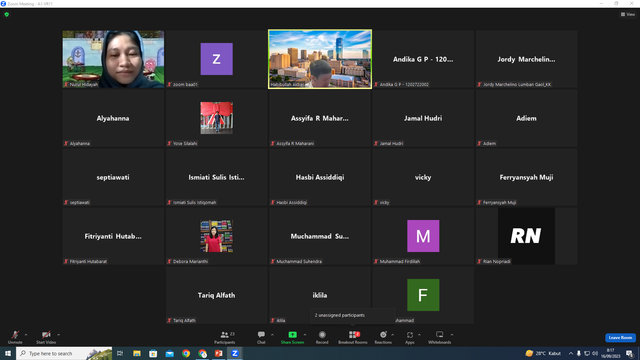The width and height of the screenshot is (640, 360).
Task: Click the 2 unassigned participants tooltip
Action: click(353, 315)
